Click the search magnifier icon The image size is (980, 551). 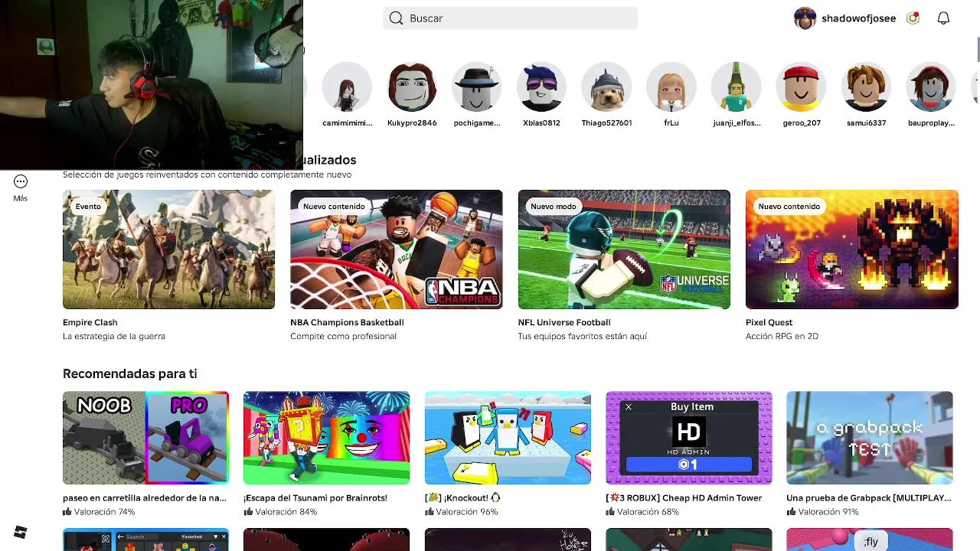point(396,18)
